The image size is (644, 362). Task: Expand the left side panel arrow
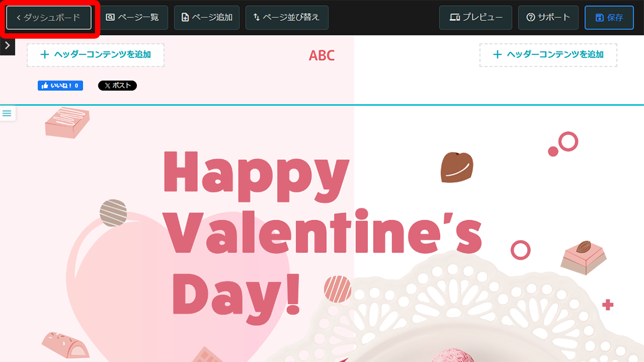pyautogui.click(x=7, y=46)
